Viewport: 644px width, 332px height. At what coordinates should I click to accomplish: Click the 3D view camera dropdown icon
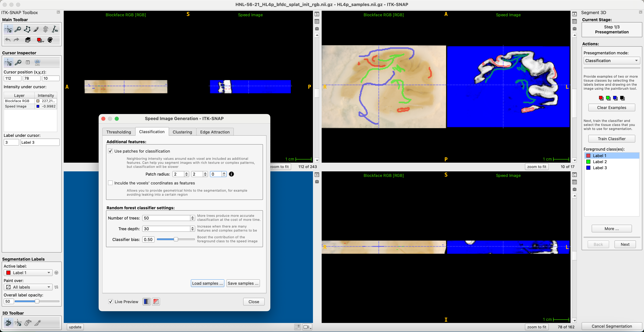(x=307, y=327)
